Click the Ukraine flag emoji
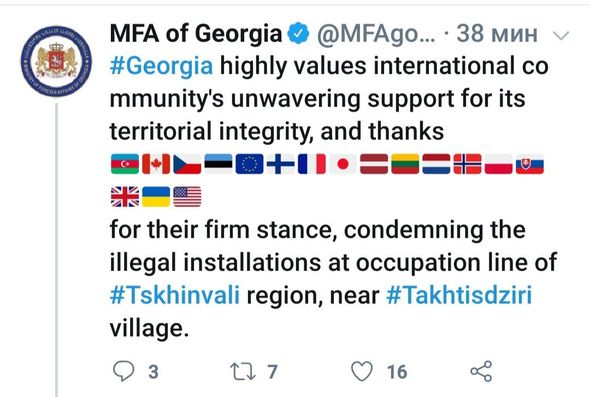Screen dimensions: 590x397 [156, 197]
